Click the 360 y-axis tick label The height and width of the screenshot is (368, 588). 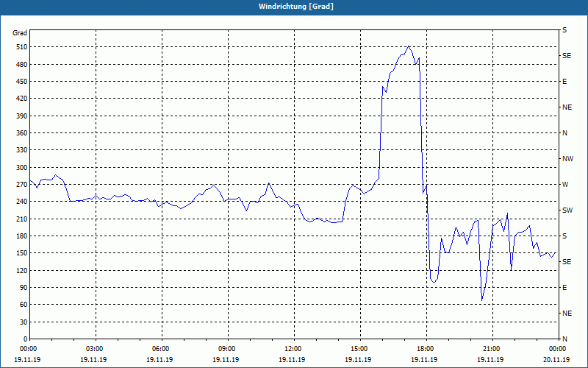(x=21, y=133)
